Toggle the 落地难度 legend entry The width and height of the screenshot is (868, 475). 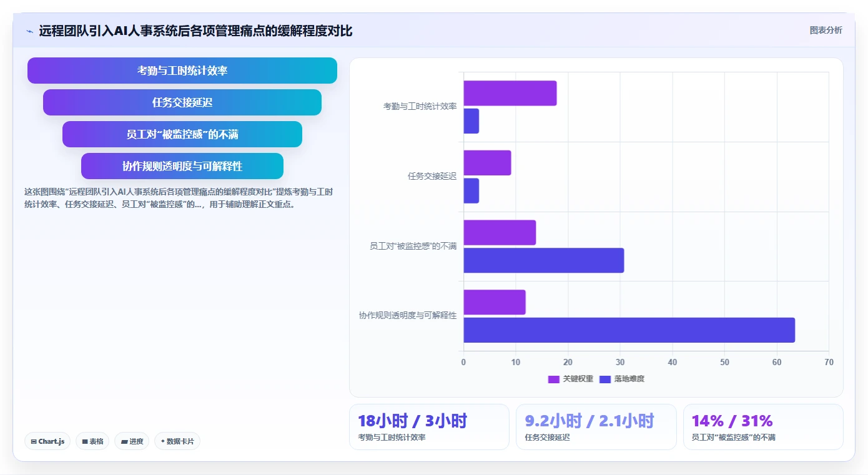[x=622, y=379]
